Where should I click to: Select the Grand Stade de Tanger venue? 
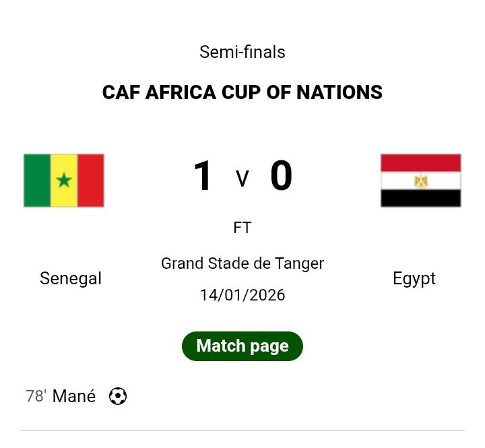[243, 263]
